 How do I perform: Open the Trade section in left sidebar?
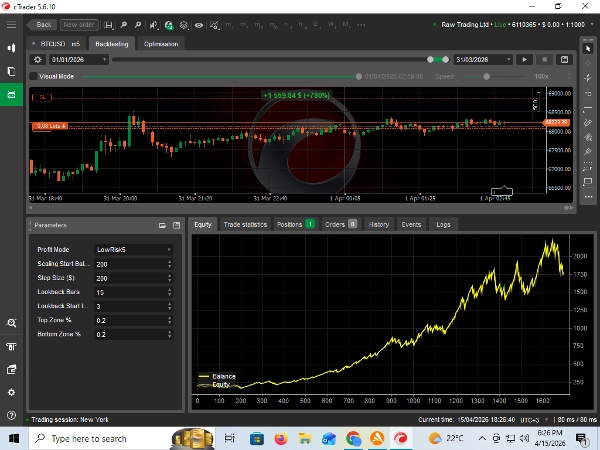point(11,48)
